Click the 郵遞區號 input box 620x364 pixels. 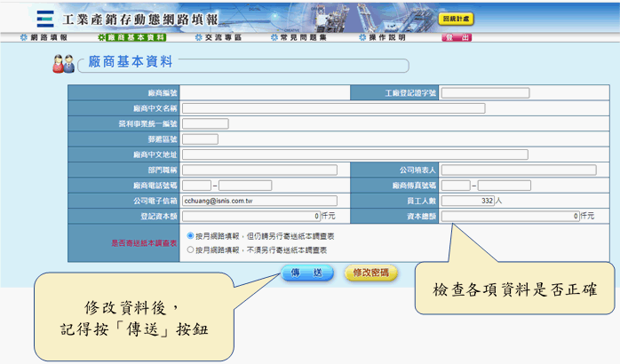(x=200, y=138)
